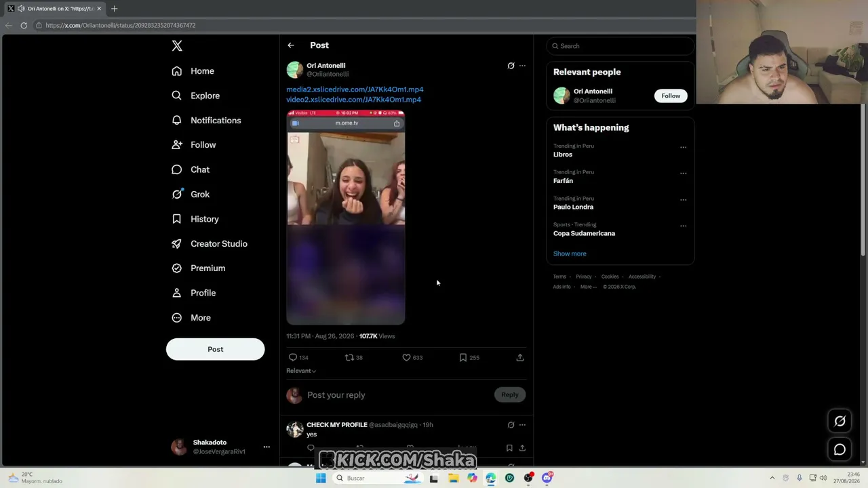Open History in the sidebar
The height and width of the screenshot is (488, 868).
point(195,219)
